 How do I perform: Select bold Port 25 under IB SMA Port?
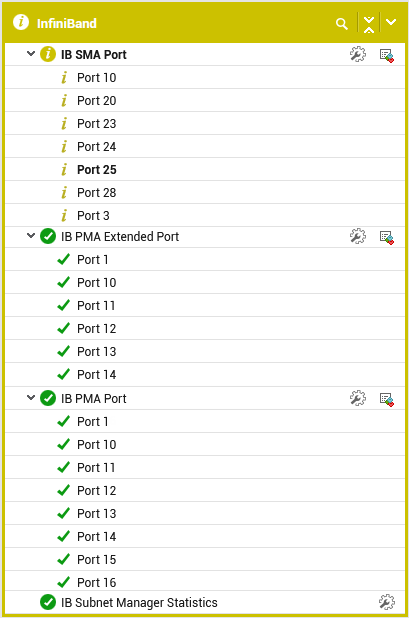(97, 170)
